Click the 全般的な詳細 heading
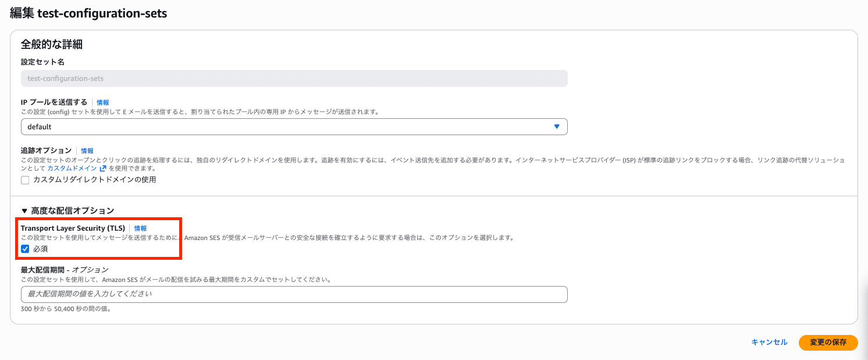 [52, 44]
